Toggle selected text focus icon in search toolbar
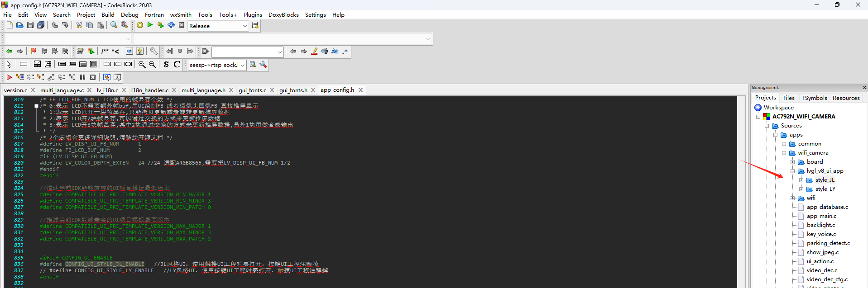 [x=325, y=51]
